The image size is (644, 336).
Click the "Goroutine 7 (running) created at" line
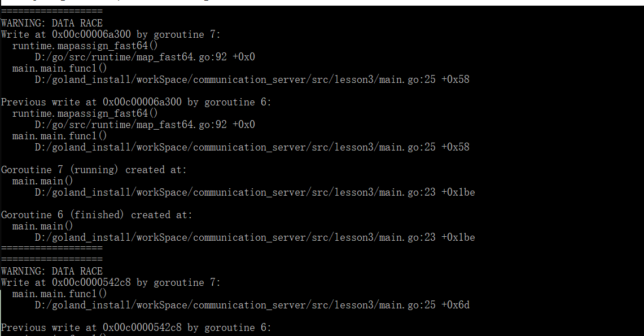pos(94,170)
